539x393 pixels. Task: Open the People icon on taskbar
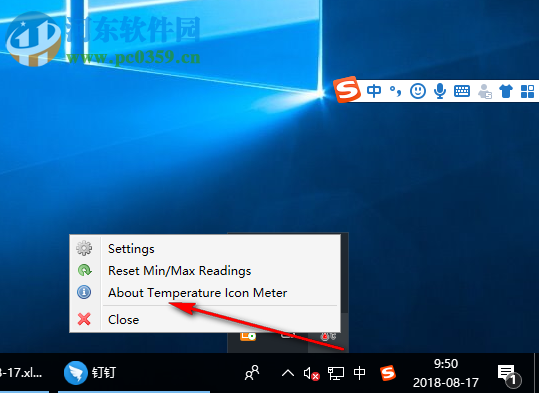click(x=252, y=373)
